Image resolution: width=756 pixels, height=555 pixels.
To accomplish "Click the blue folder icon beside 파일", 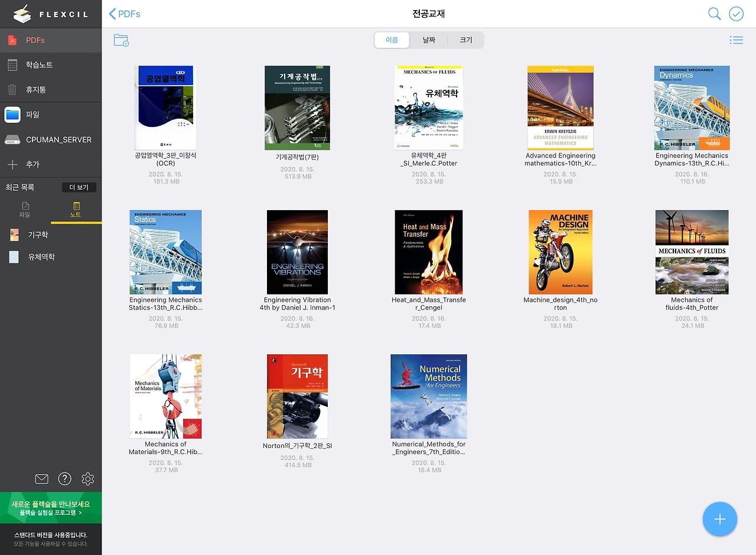I will click(x=12, y=115).
